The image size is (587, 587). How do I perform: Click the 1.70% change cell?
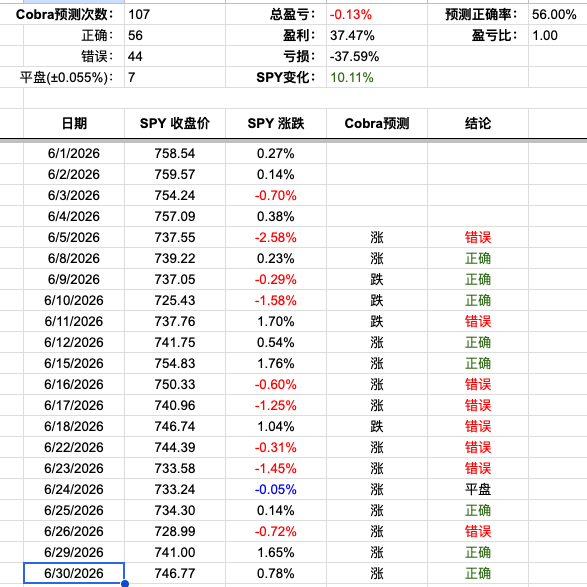point(276,321)
